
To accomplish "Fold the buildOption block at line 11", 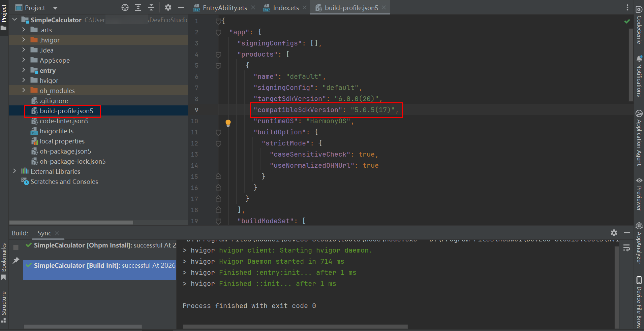I will pyautogui.click(x=218, y=132).
